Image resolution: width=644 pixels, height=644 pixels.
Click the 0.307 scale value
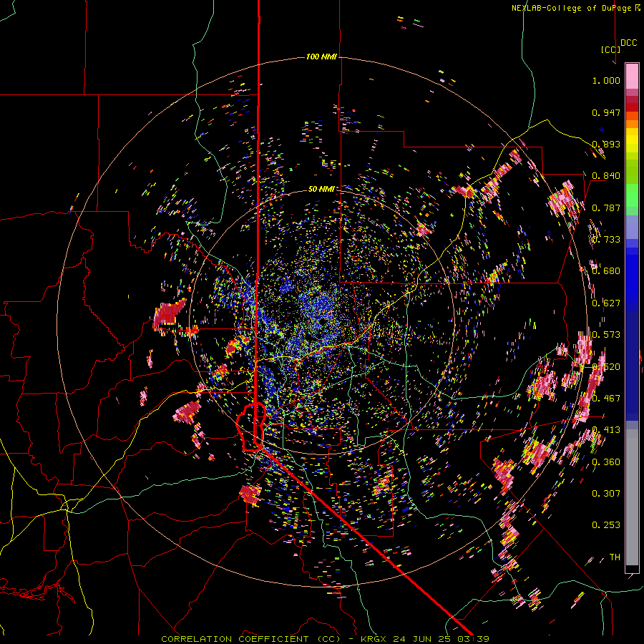click(x=606, y=494)
